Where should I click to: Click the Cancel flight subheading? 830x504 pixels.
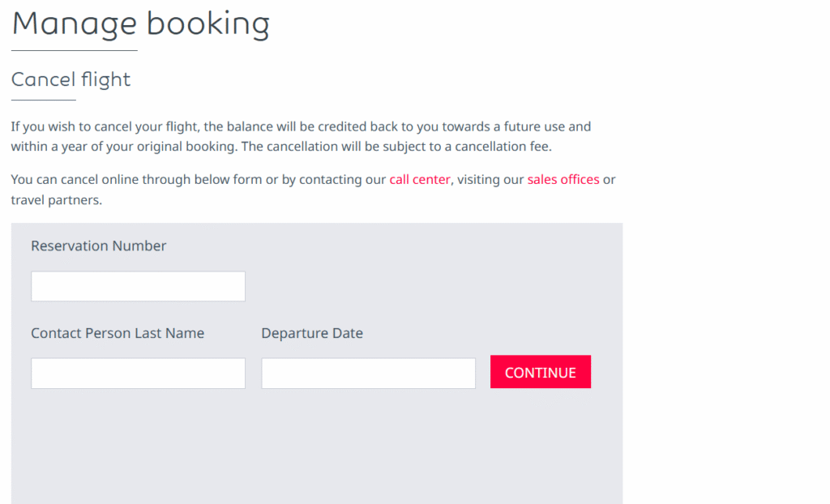(x=71, y=79)
